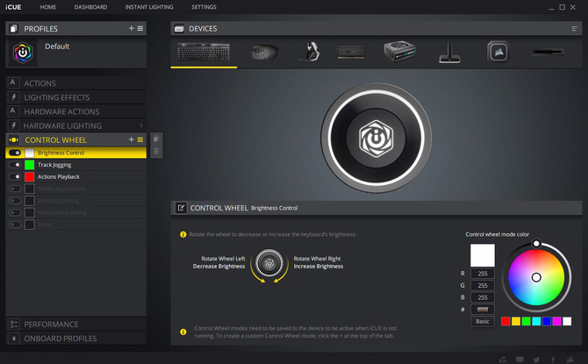This screenshot has height=364, width=588.
Task: Add a new profile with plus icon
Action: click(x=132, y=28)
